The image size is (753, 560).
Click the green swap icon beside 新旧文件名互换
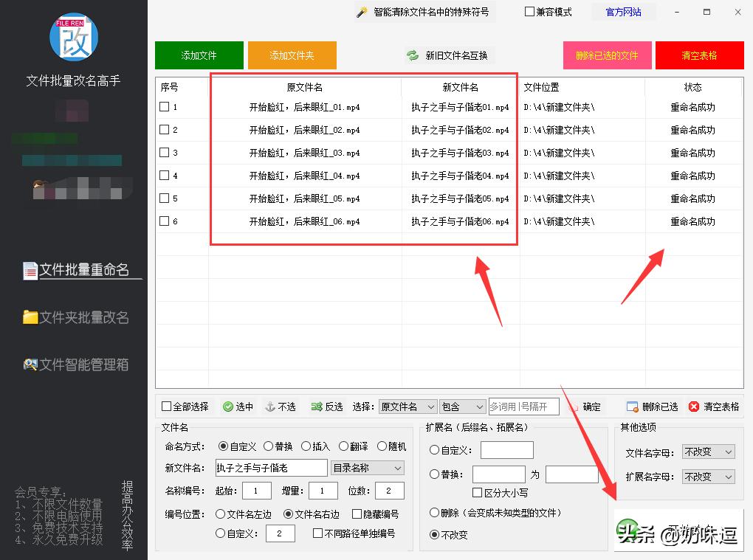(413, 54)
